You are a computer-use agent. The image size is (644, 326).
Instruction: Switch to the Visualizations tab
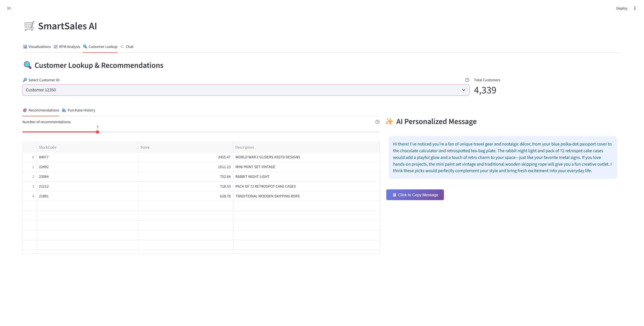[x=37, y=47]
